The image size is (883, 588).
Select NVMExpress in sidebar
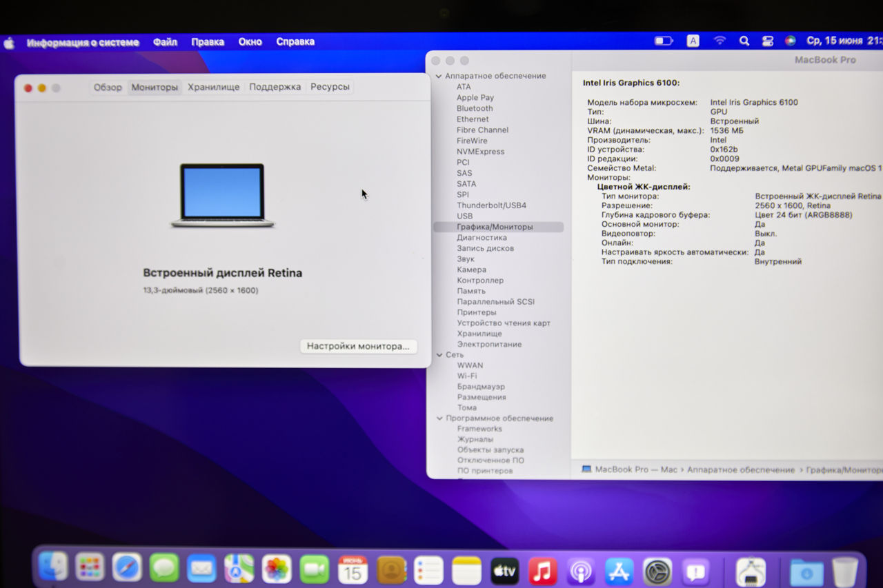(480, 151)
